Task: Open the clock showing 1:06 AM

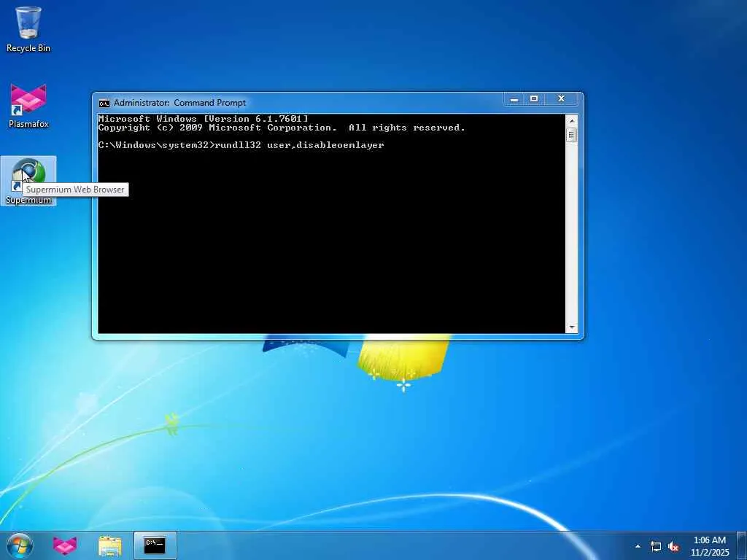Action: (709, 546)
